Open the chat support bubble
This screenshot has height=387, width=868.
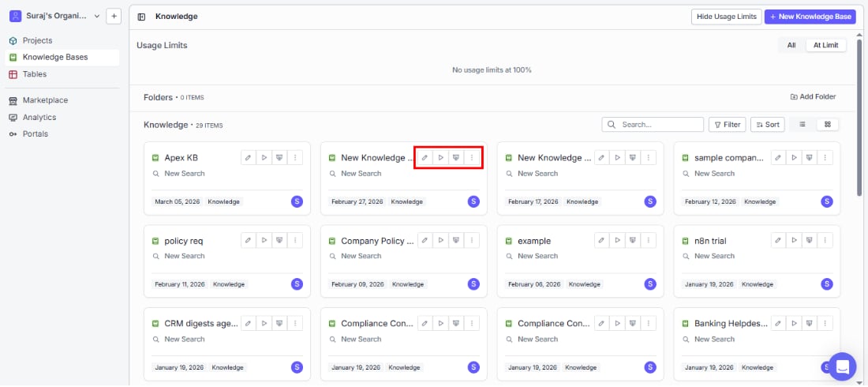coord(842,366)
